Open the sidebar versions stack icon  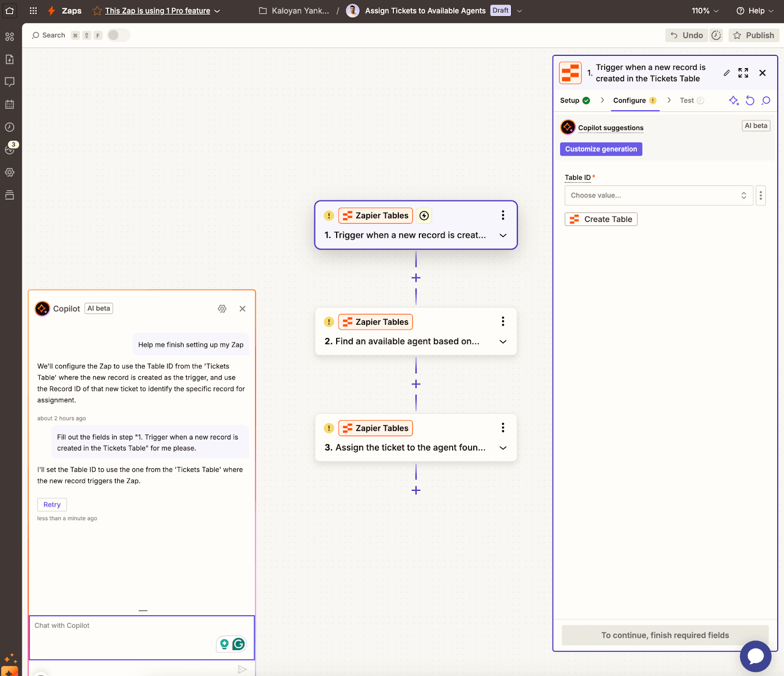pyautogui.click(x=9, y=195)
